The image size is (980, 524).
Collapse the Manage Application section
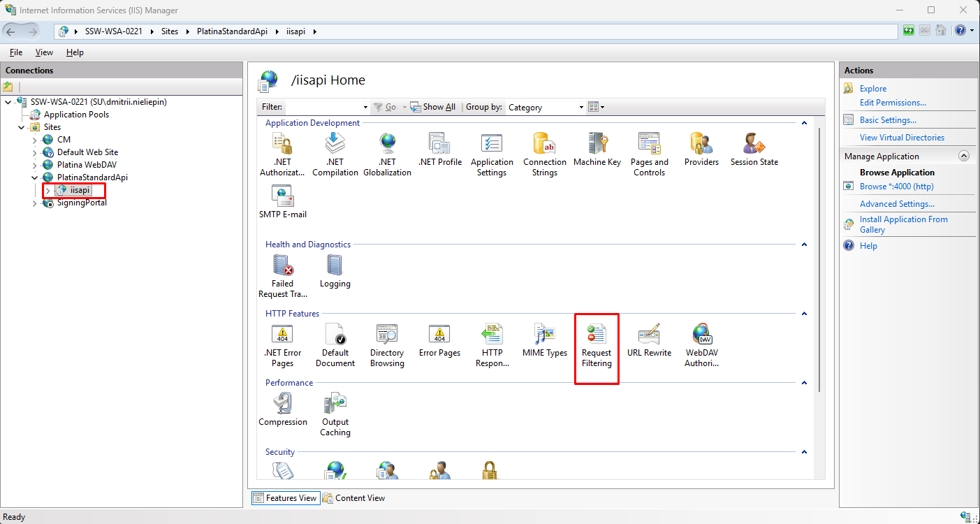click(965, 156)
